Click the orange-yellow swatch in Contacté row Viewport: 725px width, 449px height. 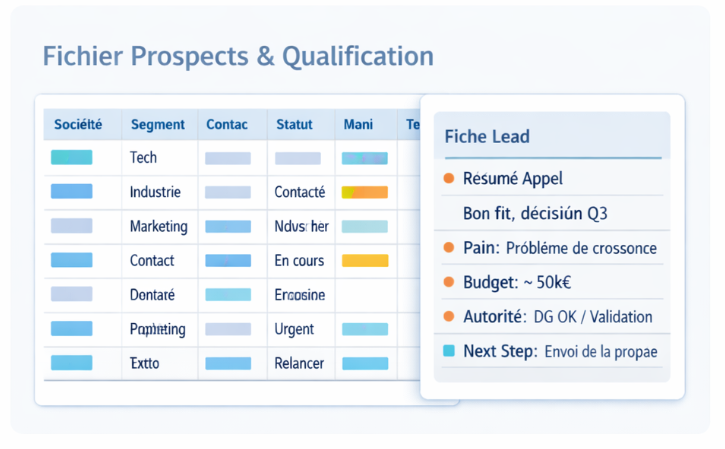[364, 191]
